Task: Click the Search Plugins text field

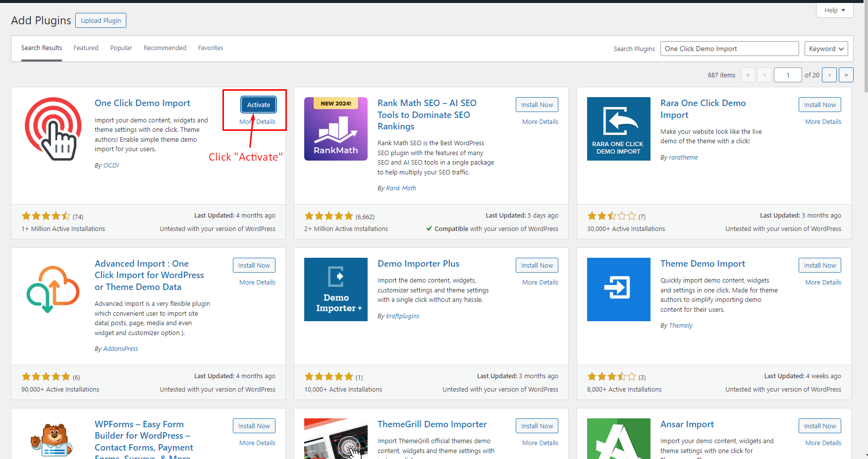Action: (729, 49)
